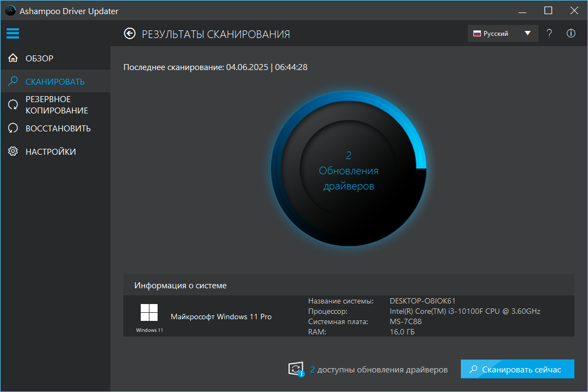Open the 2 доступны обновления драйверов link
The height and width of the screenshot is (392, 588).
click(379, 370)
